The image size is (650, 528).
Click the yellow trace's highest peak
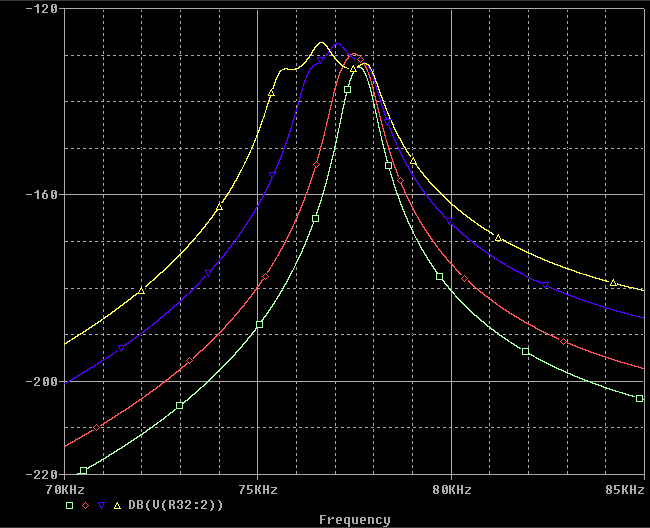(321, 42)
